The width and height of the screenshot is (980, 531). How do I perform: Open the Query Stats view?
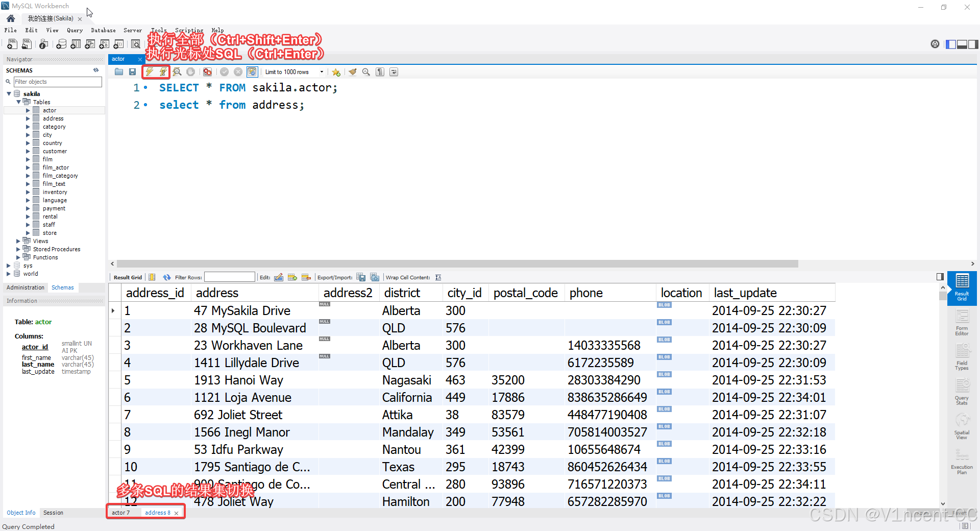962,393
